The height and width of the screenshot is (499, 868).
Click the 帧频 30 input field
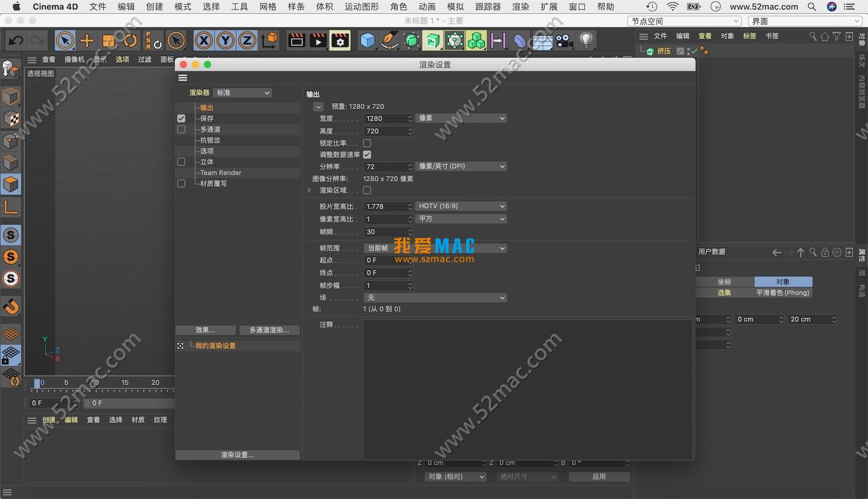tap(388, 232)
